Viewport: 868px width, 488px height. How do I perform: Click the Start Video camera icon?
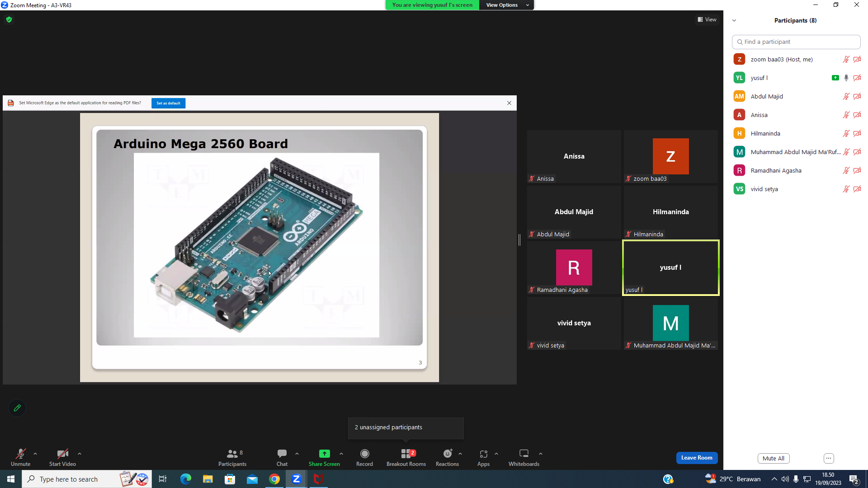tap(62, 454)
